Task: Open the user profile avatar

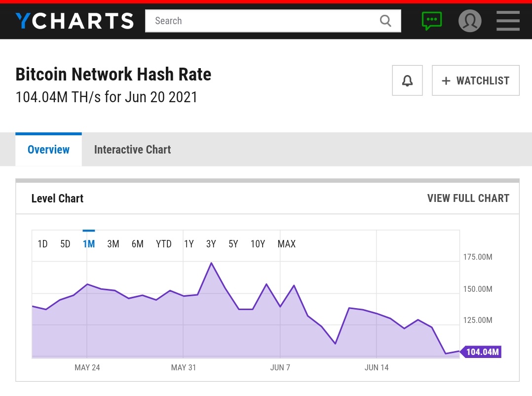Action: [470, 21]
